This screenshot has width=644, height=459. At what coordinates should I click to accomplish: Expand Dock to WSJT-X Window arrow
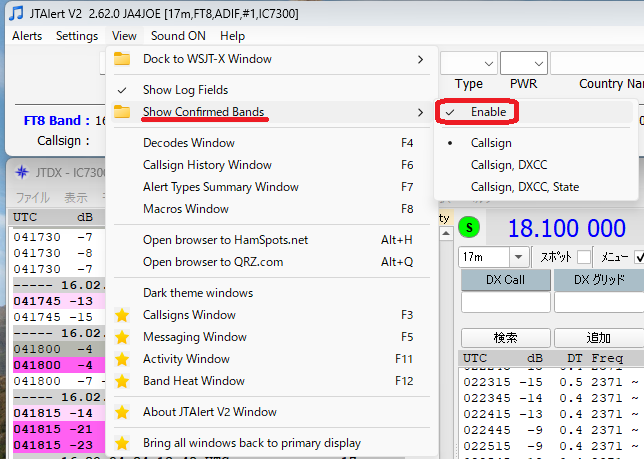(420, 60)
